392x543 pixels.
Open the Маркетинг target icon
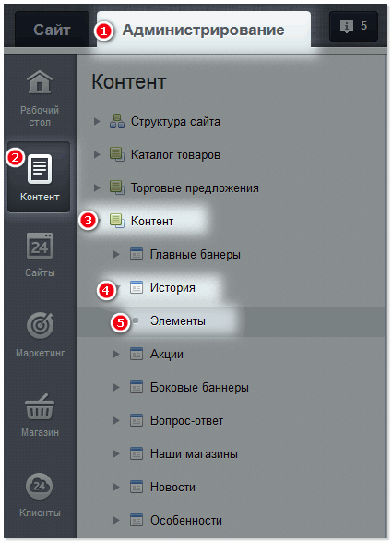click(x=41, y=325)
